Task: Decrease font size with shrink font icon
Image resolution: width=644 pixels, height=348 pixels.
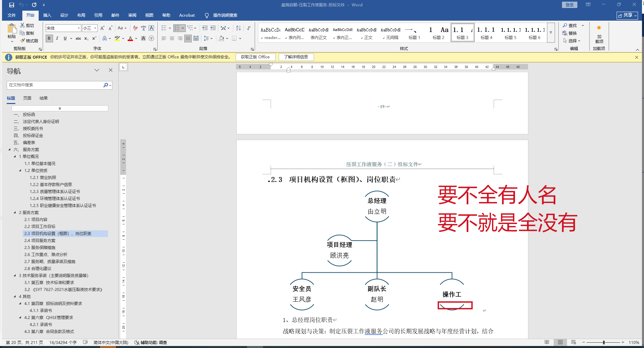Action: pos(110,28)
